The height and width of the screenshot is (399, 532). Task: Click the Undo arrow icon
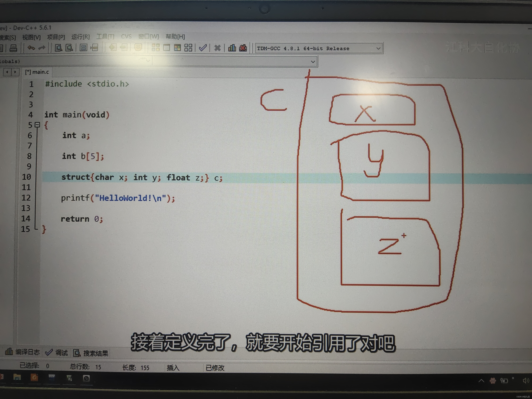[31, 48]
